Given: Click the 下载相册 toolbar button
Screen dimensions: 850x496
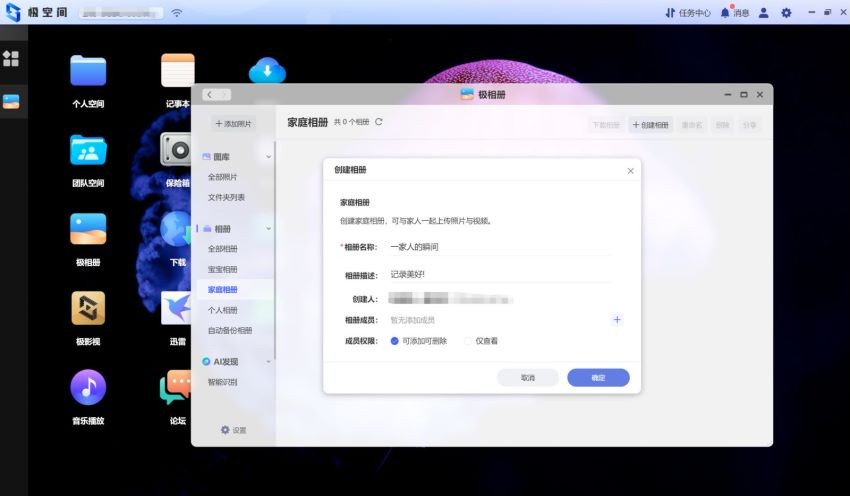Looking at the screenshot, I should (606, 125).
